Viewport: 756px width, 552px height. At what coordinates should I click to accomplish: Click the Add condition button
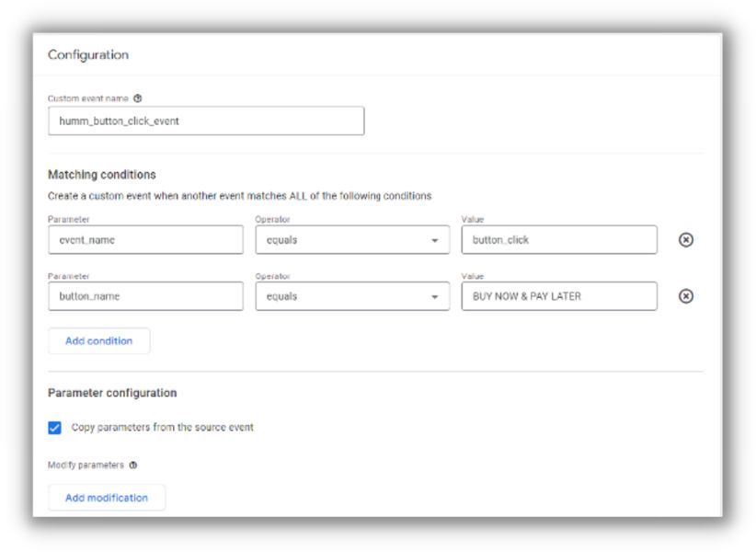coord(98,340)
